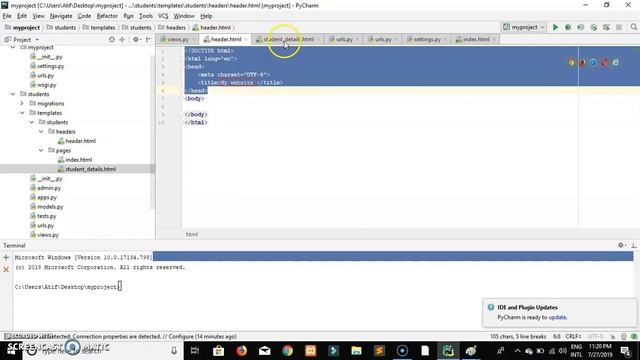Hide the Project tool window
The width and height of the screenshot is (640, 360).
[x=149, y=40]
